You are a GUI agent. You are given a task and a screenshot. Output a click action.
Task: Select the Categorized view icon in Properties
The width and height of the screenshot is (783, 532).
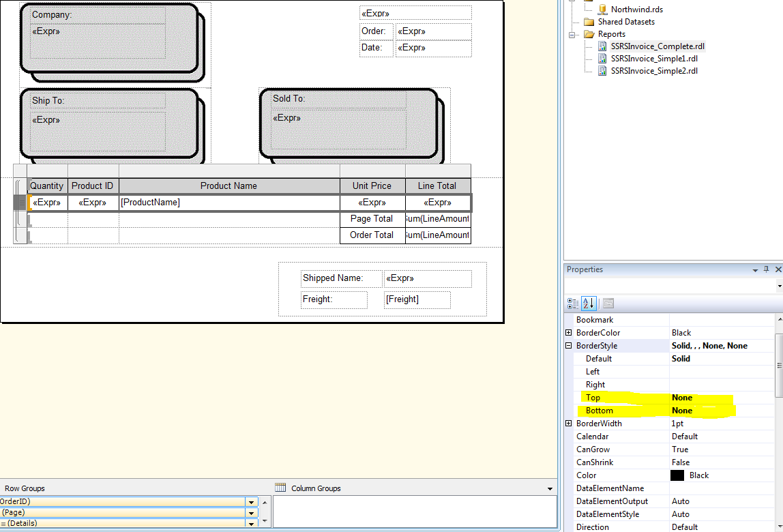point(573,304)
